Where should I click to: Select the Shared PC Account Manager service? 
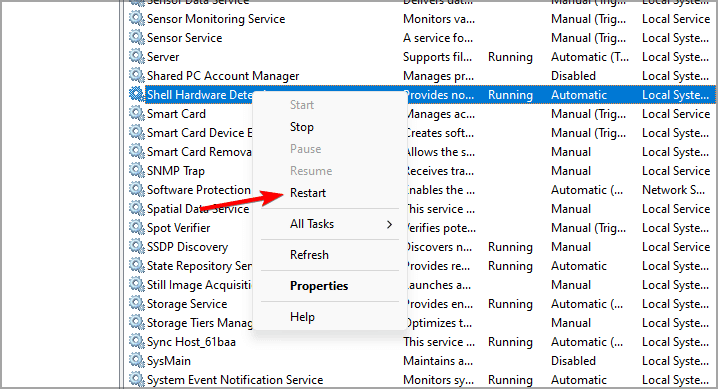pos(223,76)
